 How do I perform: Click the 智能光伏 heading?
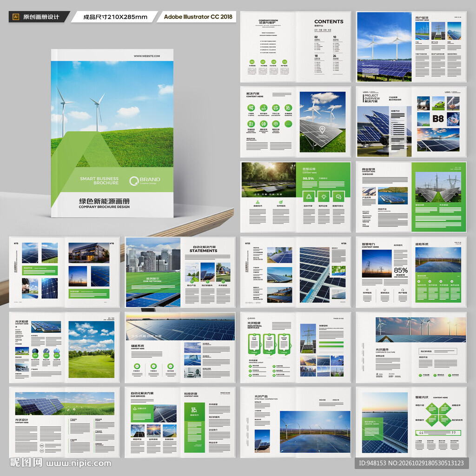click(422, 397)
